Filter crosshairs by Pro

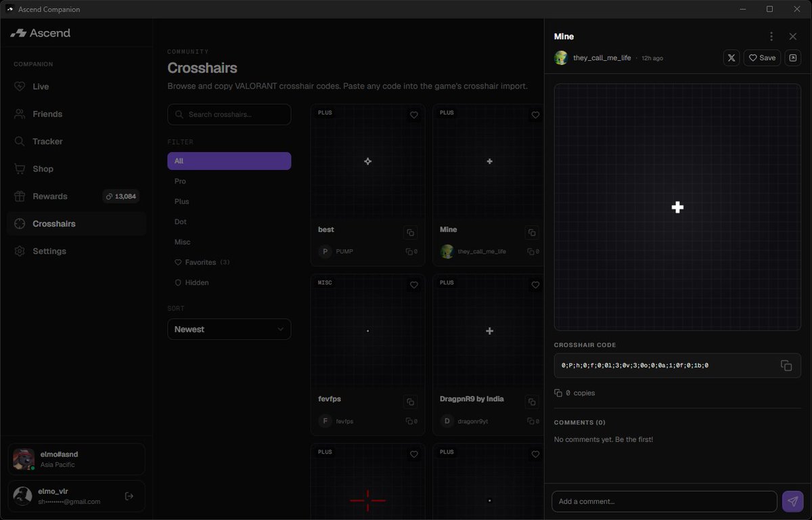(x=229, y=181)
